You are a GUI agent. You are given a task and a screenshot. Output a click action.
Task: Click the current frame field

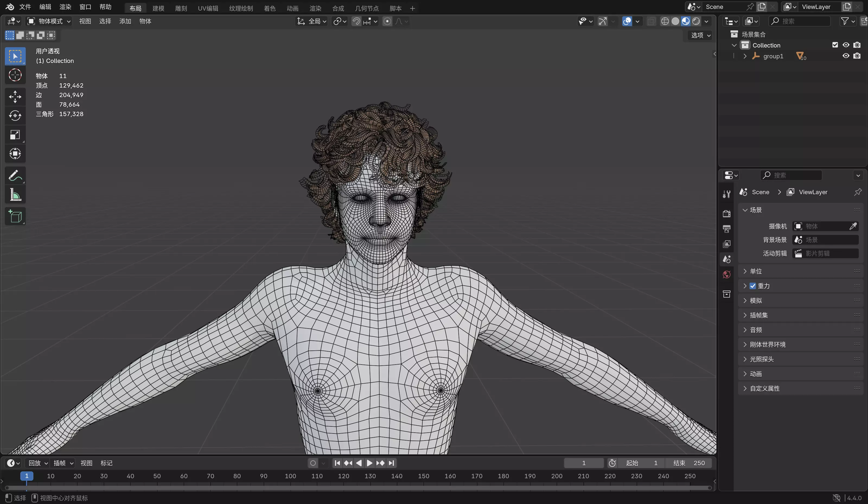(x=584, y=463)
